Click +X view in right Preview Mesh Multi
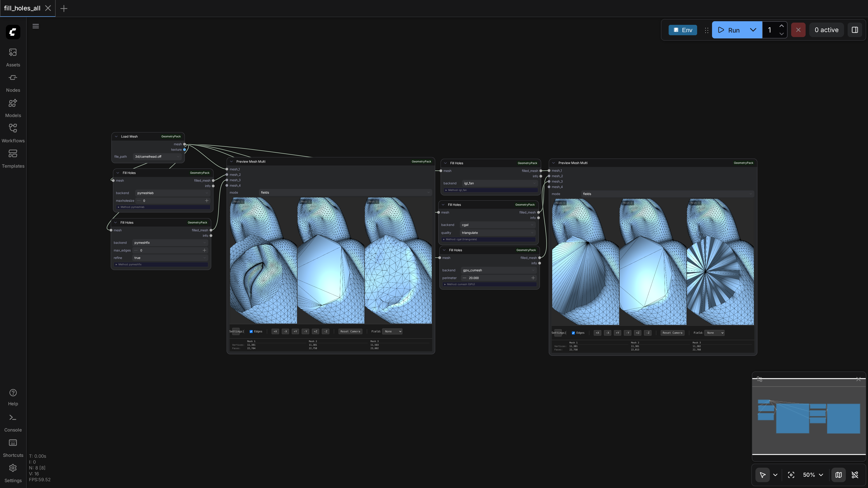 [597, 333]
